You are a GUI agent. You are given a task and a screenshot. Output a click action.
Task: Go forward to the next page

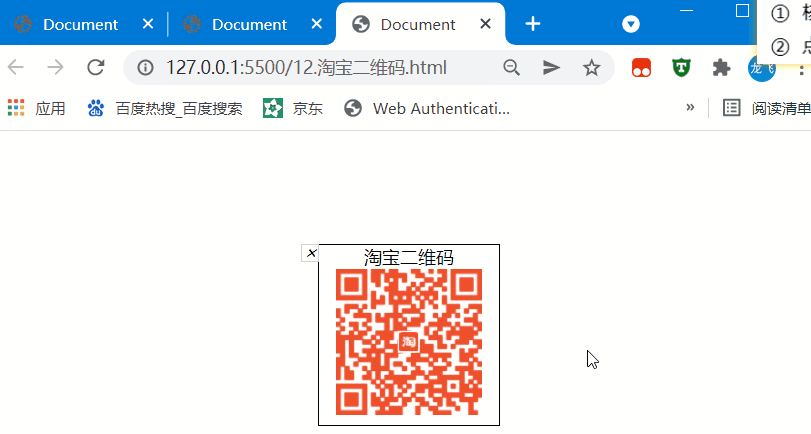(x=55, y=67)
